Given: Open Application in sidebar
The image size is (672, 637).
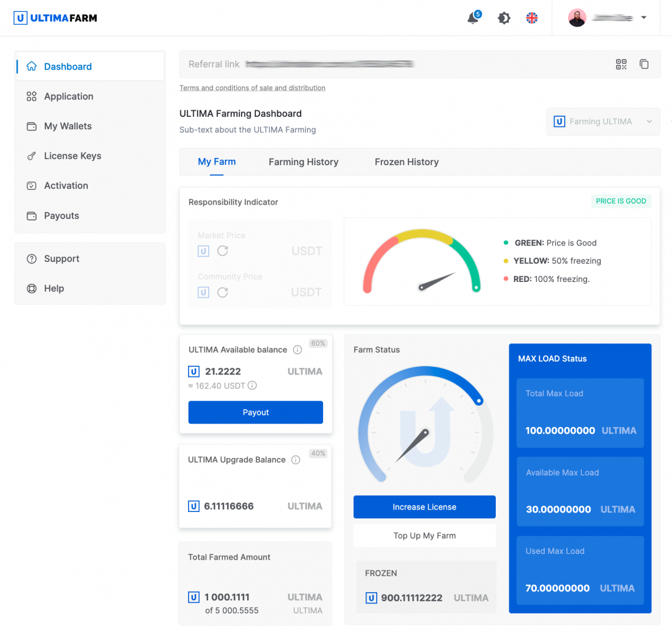Looking at the screenshot, I should [90, 97].
